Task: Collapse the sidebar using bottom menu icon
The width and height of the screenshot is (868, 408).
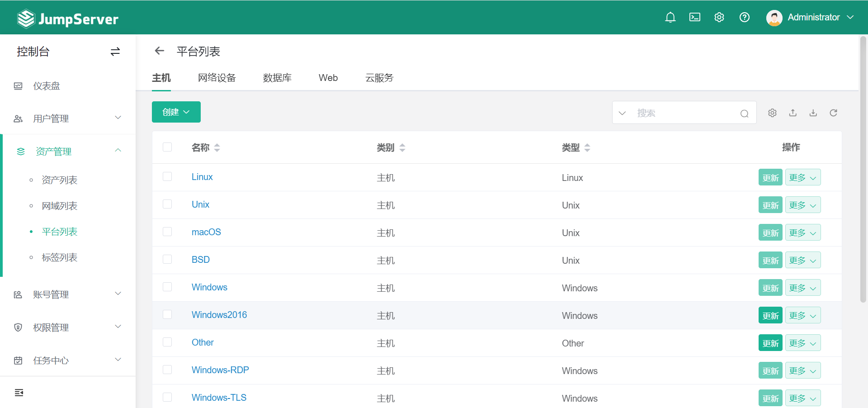Action: tap(19, 393)
